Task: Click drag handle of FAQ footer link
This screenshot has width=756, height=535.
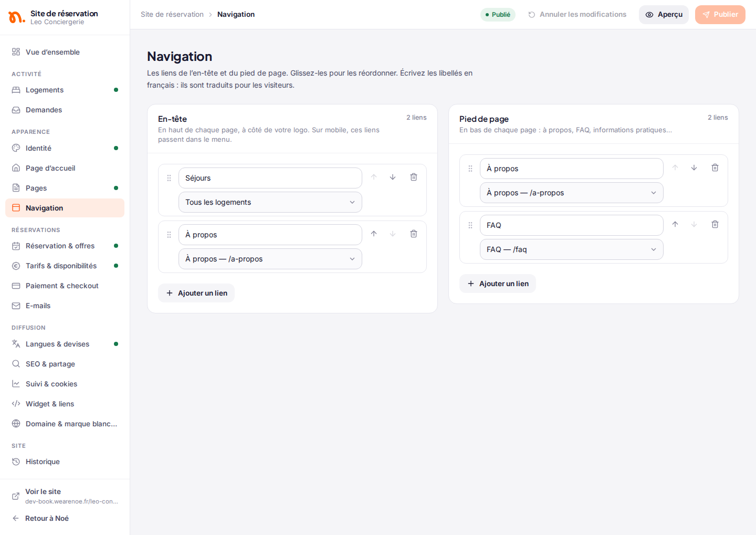Action: click(470, 225)
